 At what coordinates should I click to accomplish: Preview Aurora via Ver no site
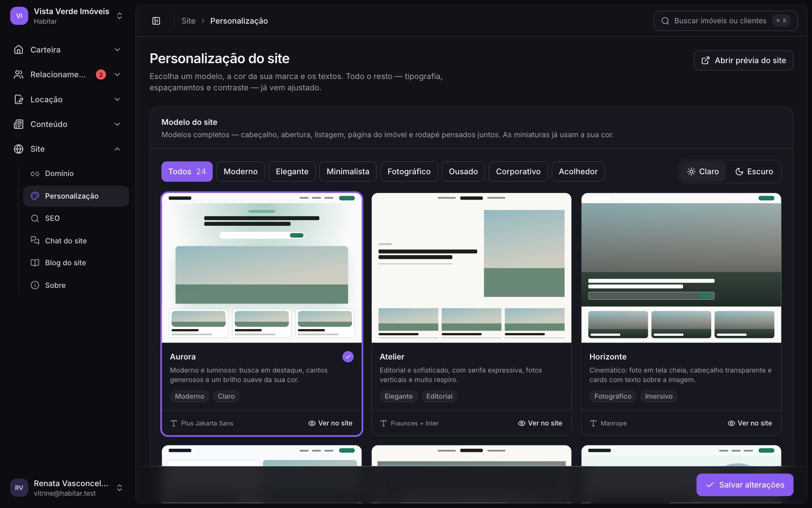point(330,423)
